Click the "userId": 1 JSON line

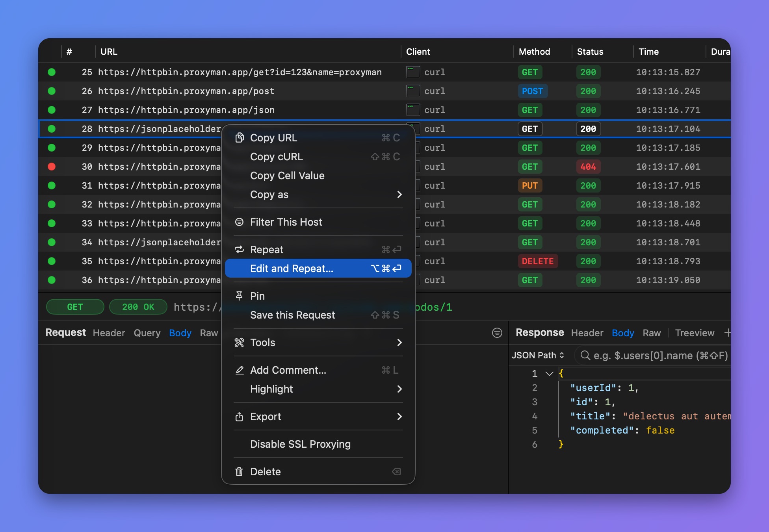point(604,387)
